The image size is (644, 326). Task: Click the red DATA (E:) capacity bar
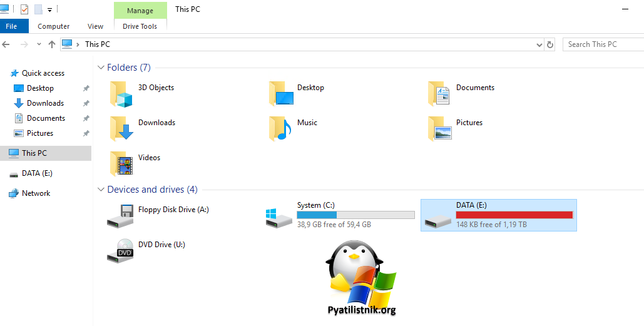[514, 215]
